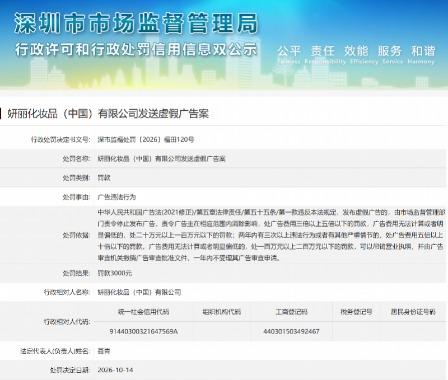Click the company name '妍丽化妆品（中国）有限公司' in the 行政相对人名称 row
The width and height of the screenshot is (448, 380).
coord(139,292)
